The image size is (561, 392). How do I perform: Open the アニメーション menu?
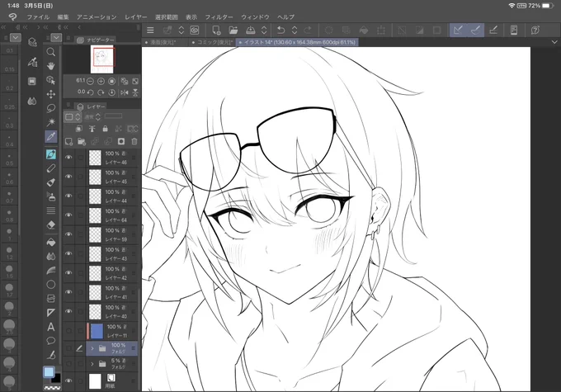(x=97, y=17)
